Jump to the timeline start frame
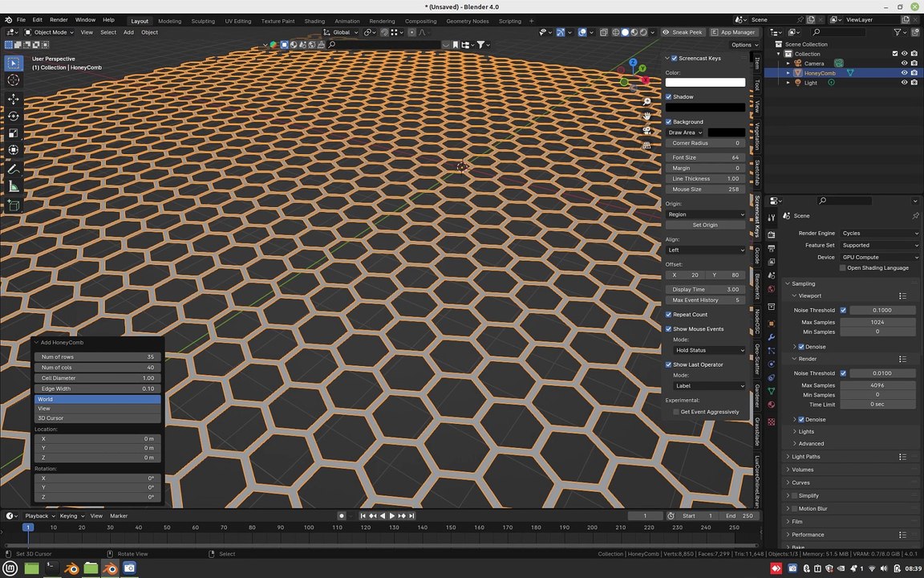Screen dimensions: 924x578 pos(363,516)
